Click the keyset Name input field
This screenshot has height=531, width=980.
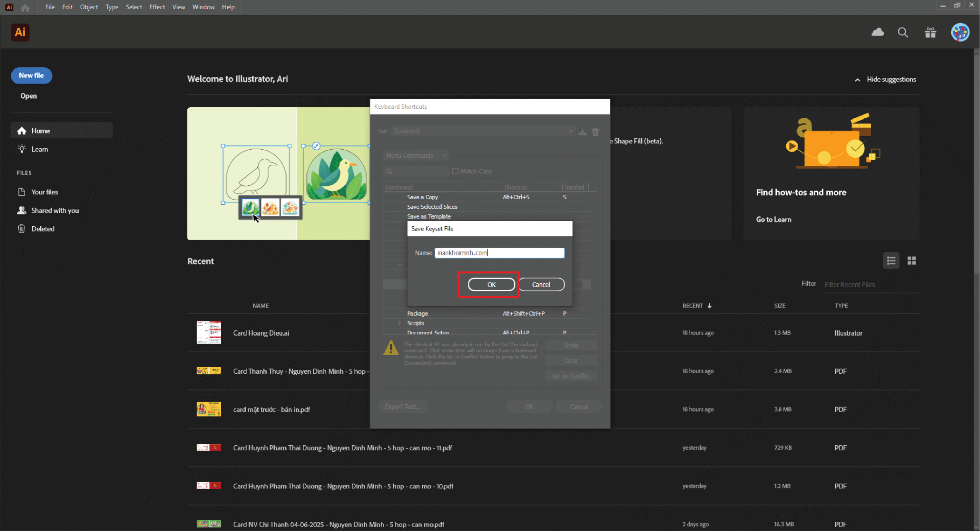499,253
